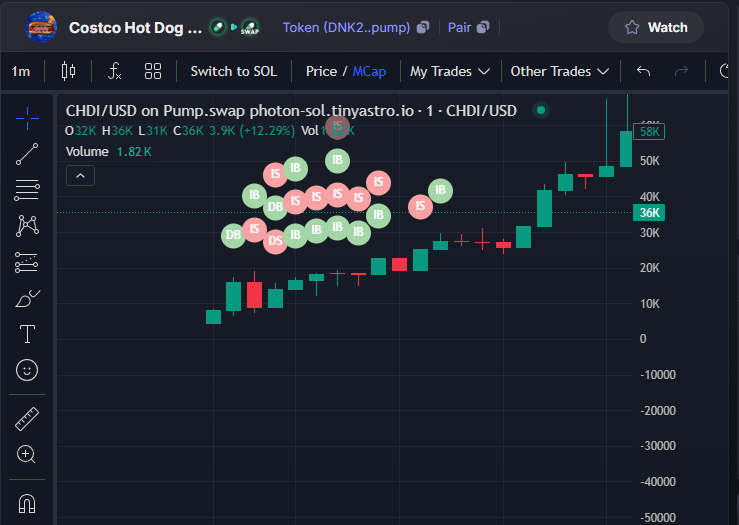
Task: Select the text annotation tool
Action: pyautogui.click(x=27, y=334)
